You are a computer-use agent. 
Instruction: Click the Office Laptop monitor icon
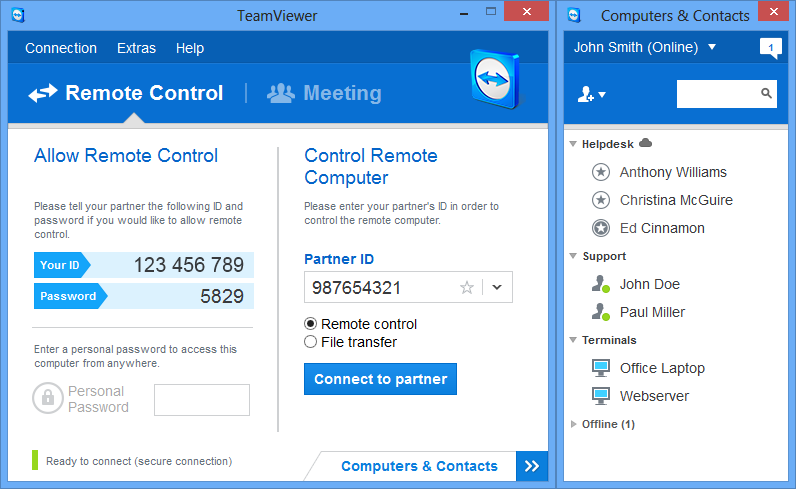click(x=601, y=368)
